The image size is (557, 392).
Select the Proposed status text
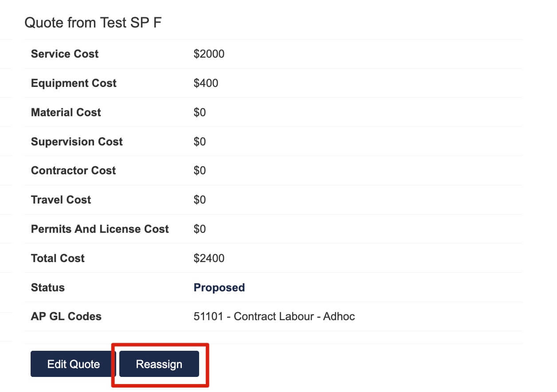pos(219,287)
